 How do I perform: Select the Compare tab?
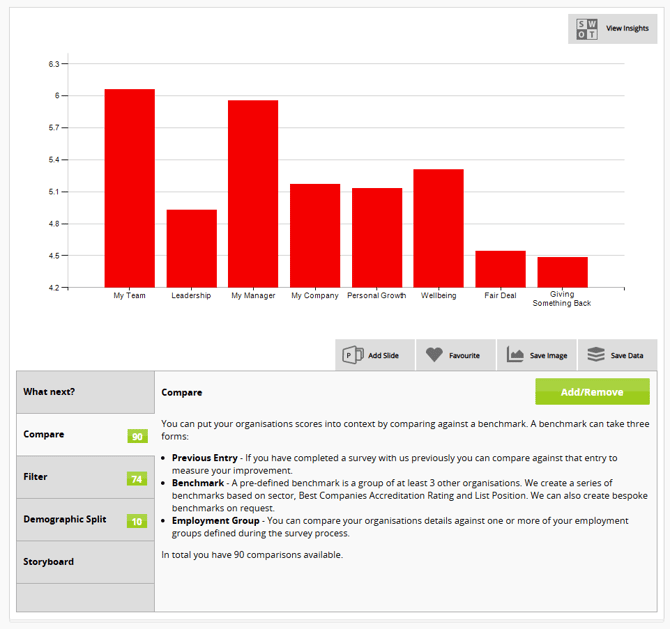[85, 435]
